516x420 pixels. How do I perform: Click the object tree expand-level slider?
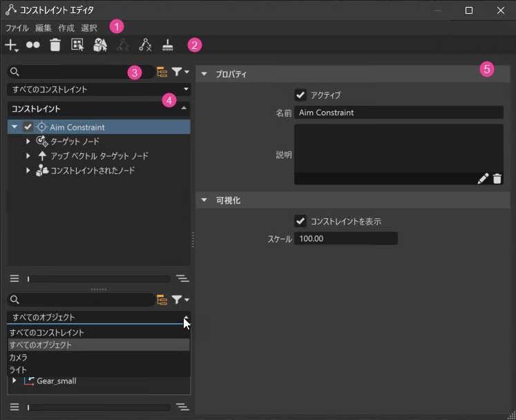[x=99, y=408]
